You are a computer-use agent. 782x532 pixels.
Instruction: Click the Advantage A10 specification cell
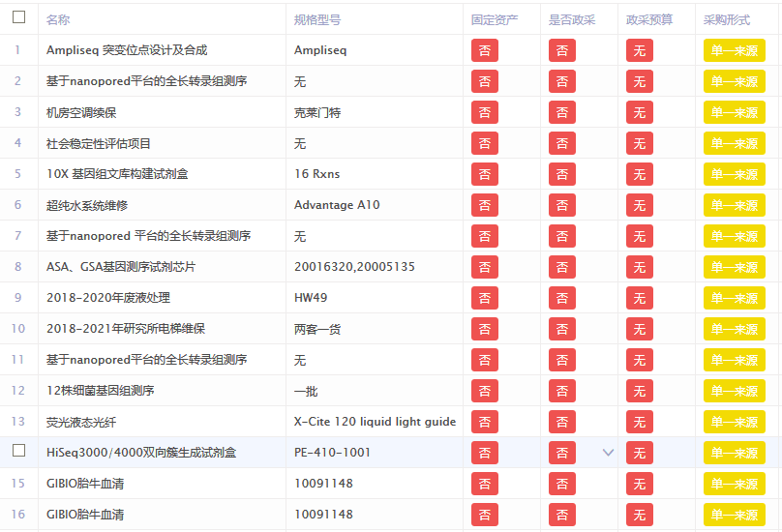click(x=337, y=205)
